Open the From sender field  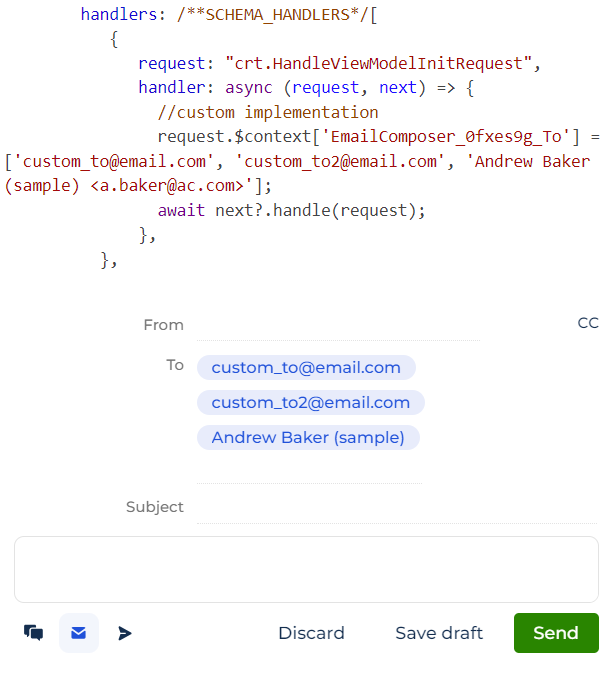click(338, 326)
